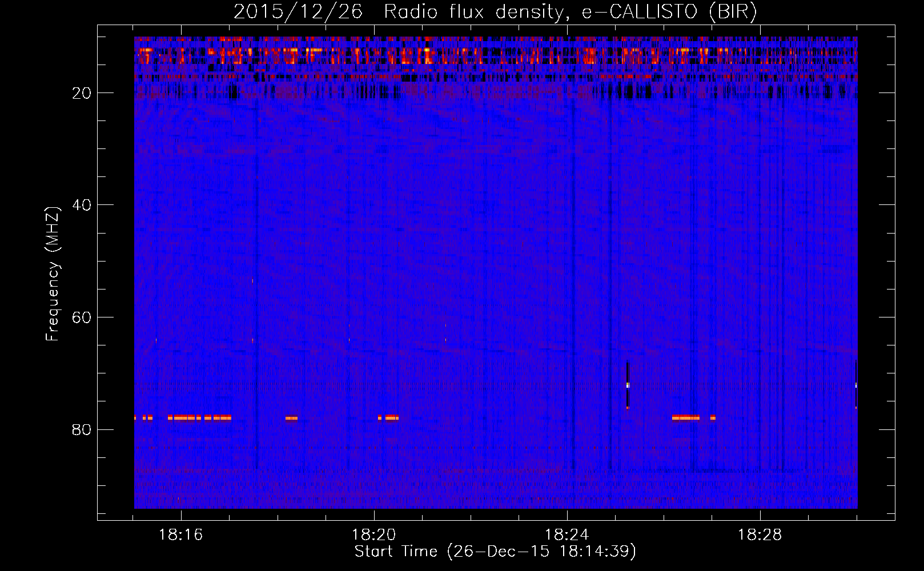Click the frequency tick label '20'
Screen dimensions: 924x571
click(82, 93)
